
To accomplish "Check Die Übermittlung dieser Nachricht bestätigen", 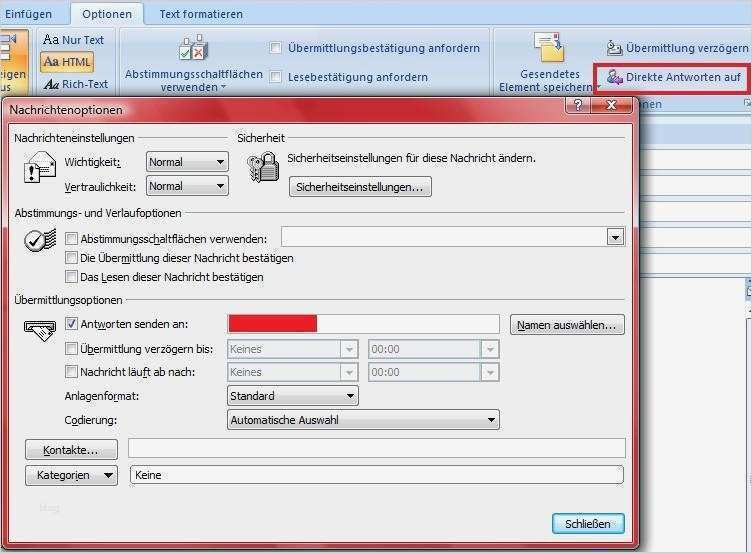I will click(x=71, y=258).
